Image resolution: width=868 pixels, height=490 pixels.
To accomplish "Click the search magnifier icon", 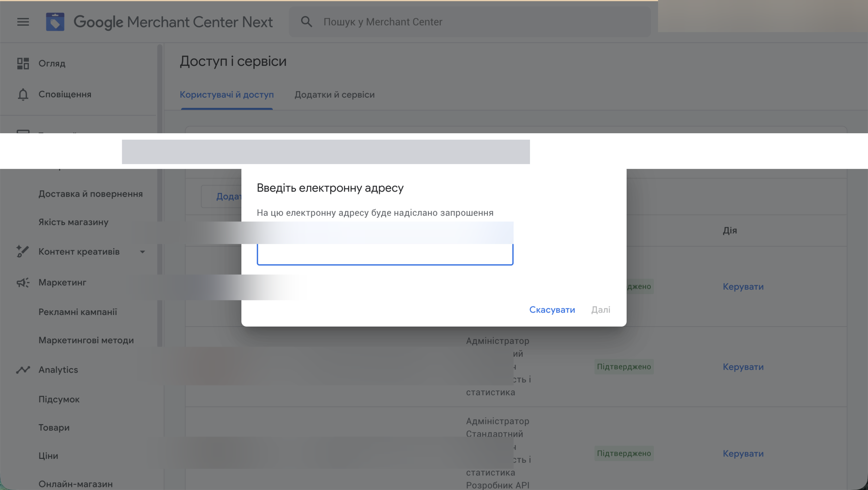I will point(307,22).
